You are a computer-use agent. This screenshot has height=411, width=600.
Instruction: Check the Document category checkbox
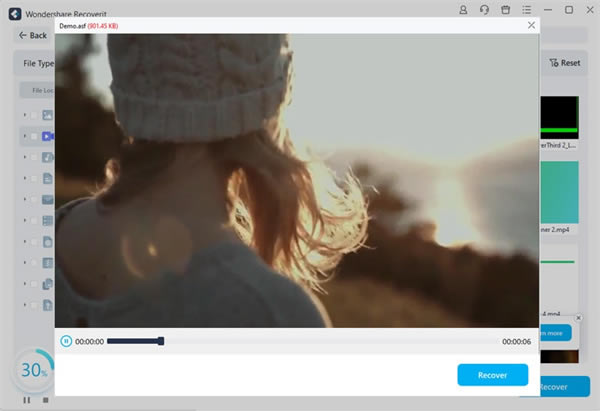point(34,178)
